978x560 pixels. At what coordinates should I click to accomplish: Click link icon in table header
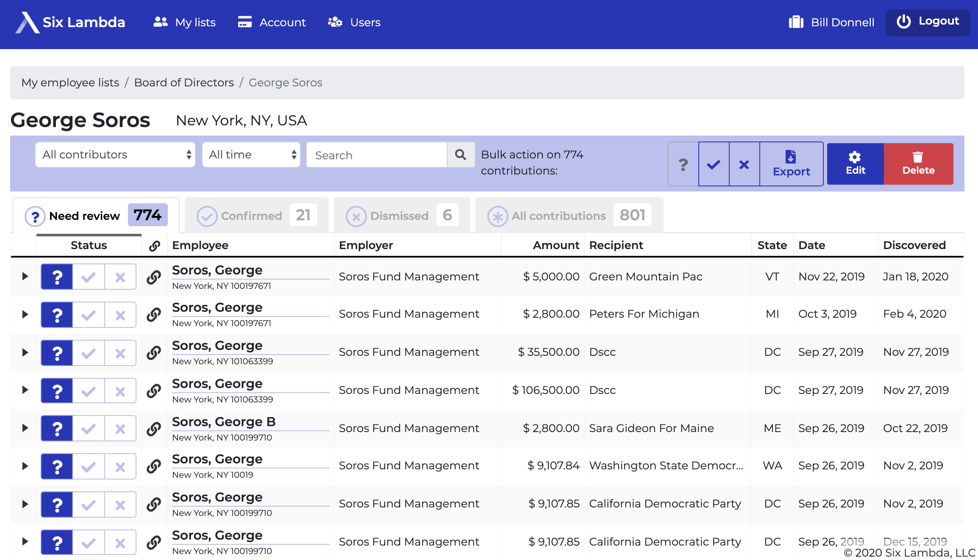[x=154, y=246]
